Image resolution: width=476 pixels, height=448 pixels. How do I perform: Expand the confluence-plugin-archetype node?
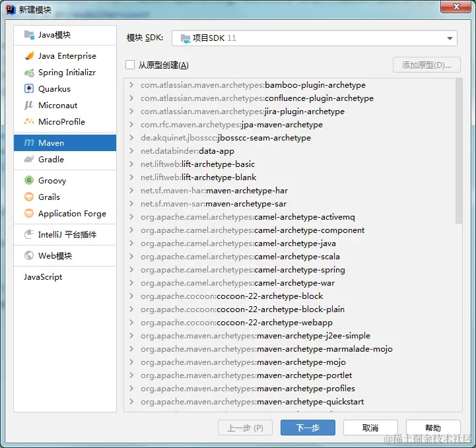click(x=131, y=98)
